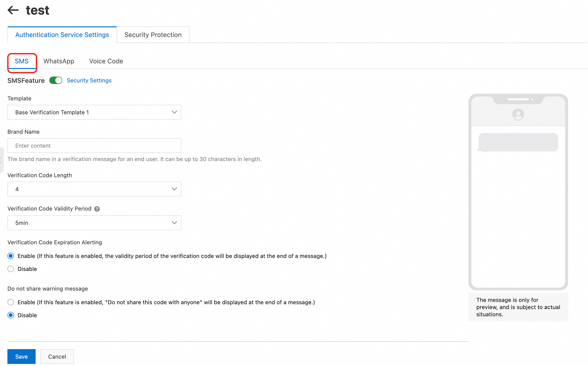The height and width of the screenshot is (366, 588).
Task: Switch to the WhatsApp tab
Action: tap(59, 61)
